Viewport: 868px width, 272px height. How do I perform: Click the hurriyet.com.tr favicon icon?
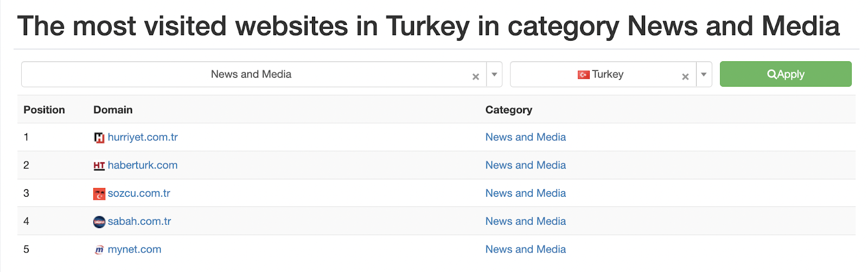coord(99,138)
